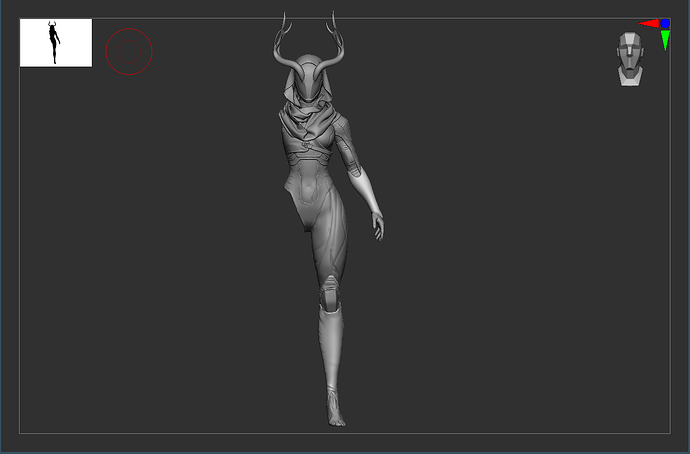
Task: Click the blue Z-axis dot
Action: (665, 23)
